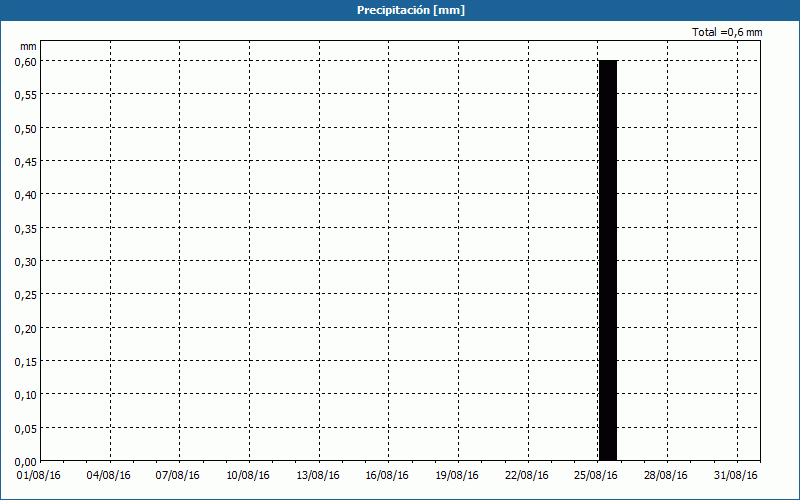Viewport: 800px width, 500px height.
Task: Click the 07/08/16 date label
Action: pos(178,476)
